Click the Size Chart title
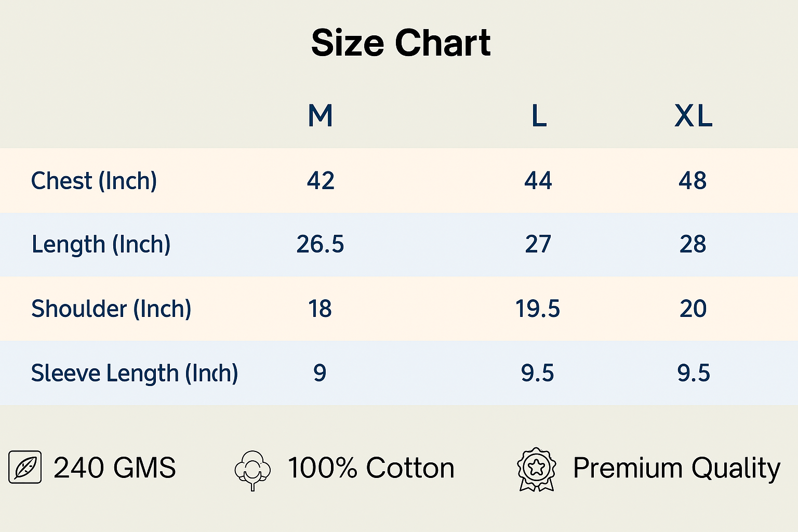The height and width of the screenshot is (532, 798). coord(401,43)
